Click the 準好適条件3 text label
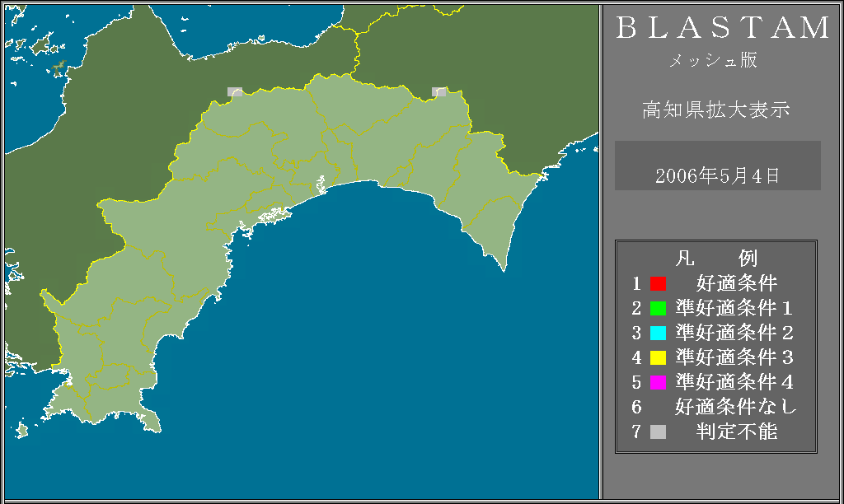Viewport: 844px width, 504px height. click(734, 358)
